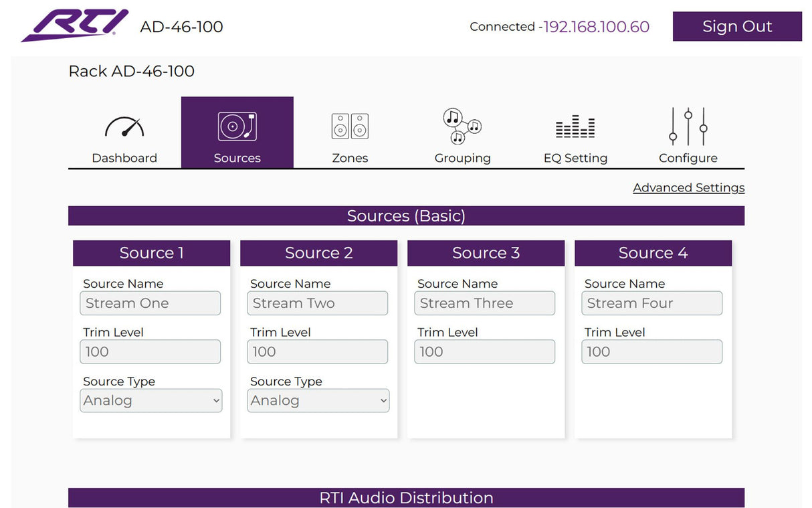Click in the Stream One source name field
Screen dimensions: 812x508
[x=150, y=303]
